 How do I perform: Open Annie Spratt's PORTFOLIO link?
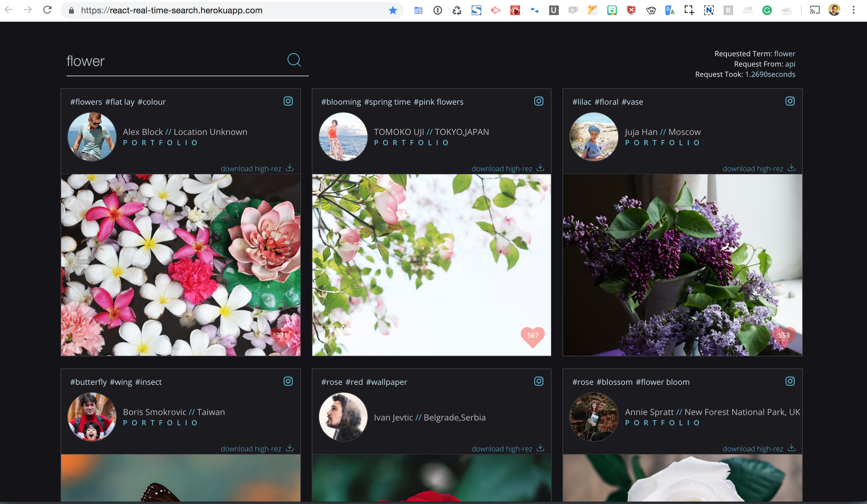(663, 423)
